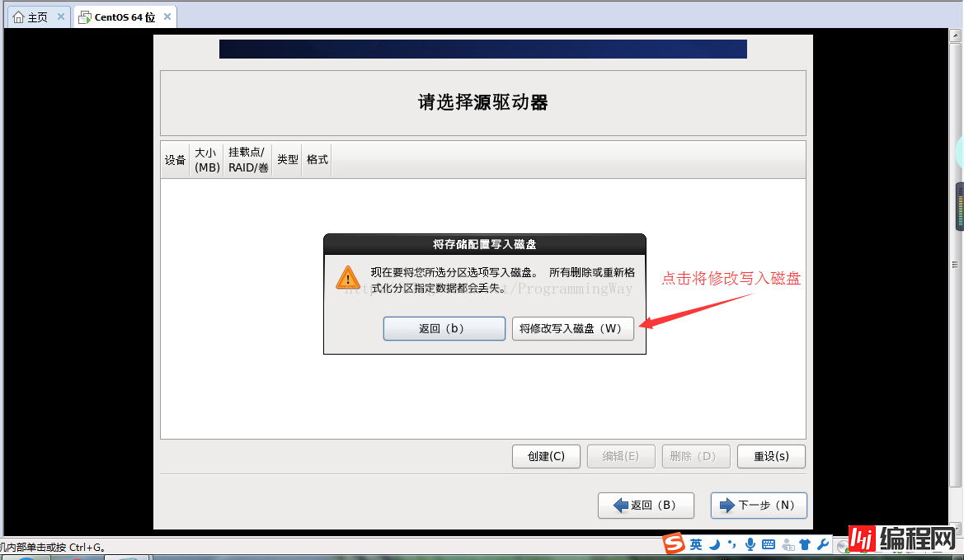This screenshot has width=964, height=560.
Task: Open the soft keyboard icon
Action: pos(769,544)
